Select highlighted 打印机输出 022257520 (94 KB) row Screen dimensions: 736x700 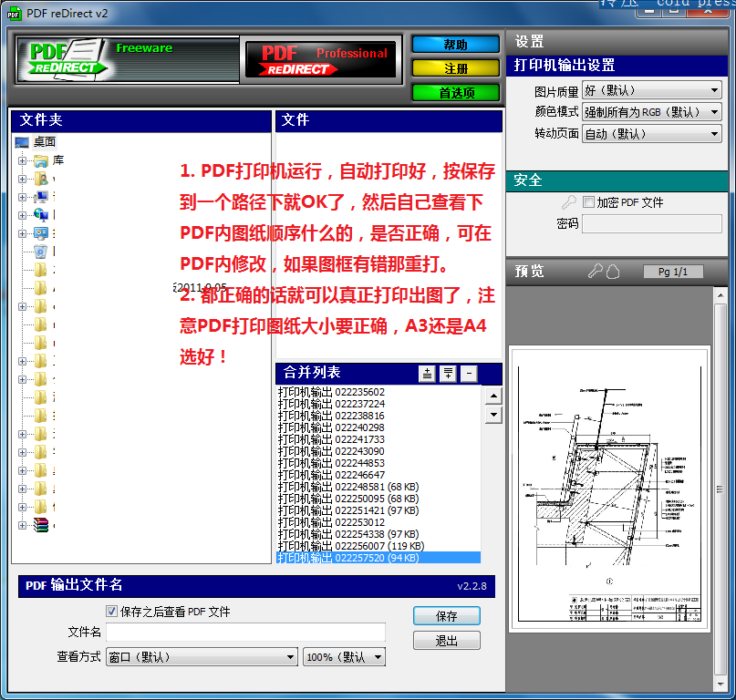[378, 558]
